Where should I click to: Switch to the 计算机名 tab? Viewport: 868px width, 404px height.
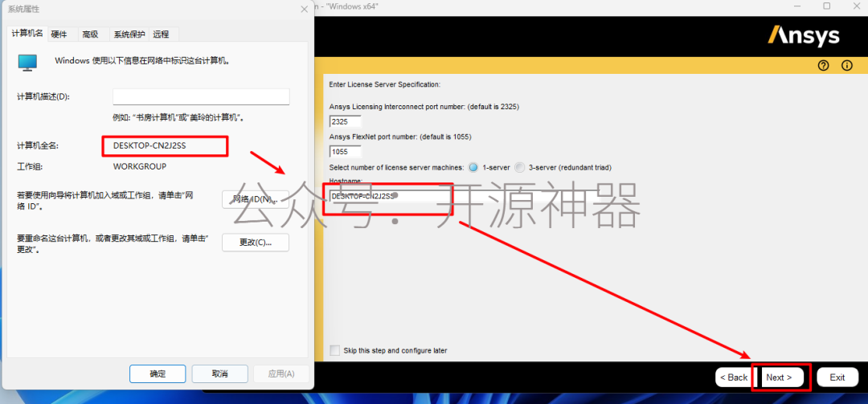pyautogui.click(x=27, y=34)
